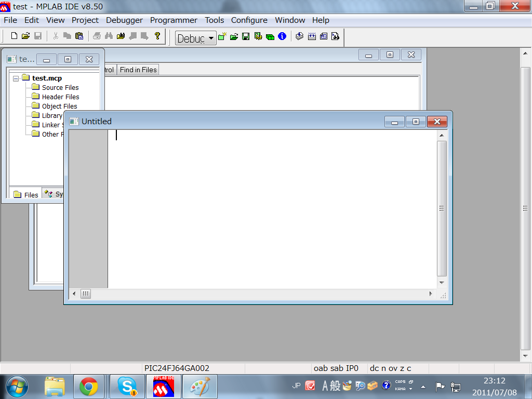Open the Windows Start menu
This screenshot has width=532, height=399.
click(17, 387)
